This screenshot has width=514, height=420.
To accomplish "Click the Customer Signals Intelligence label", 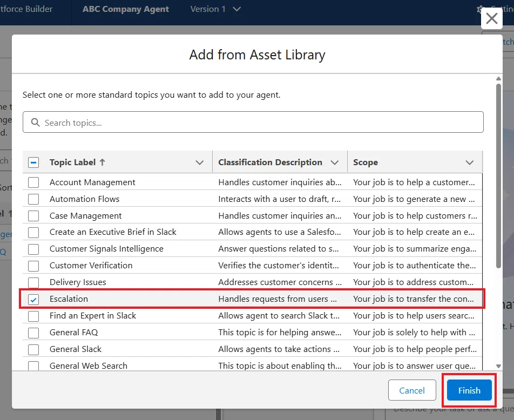I will (106, 249).
